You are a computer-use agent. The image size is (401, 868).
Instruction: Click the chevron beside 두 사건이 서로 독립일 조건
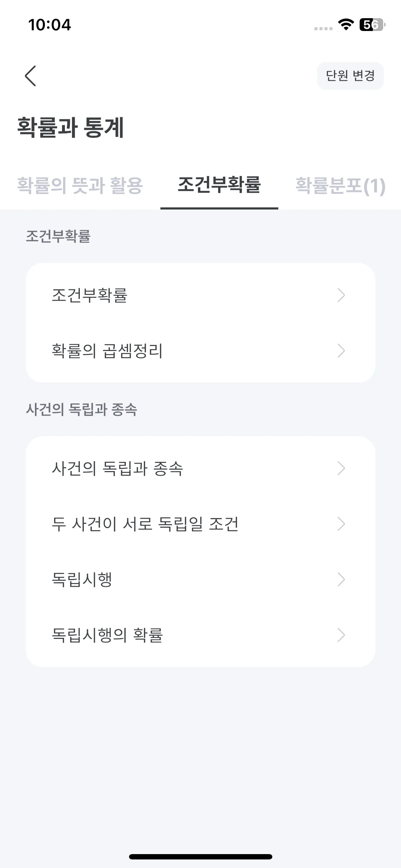(x=341, y=524)
